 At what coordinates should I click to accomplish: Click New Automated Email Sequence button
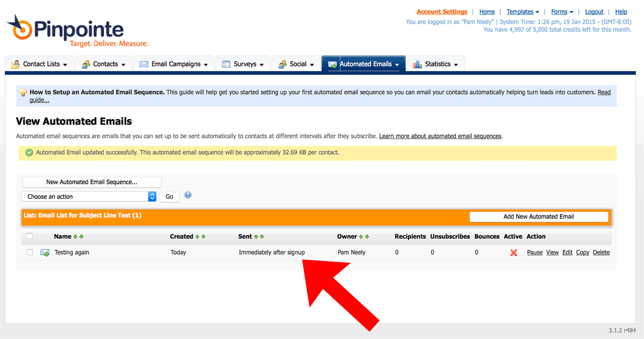92,182
